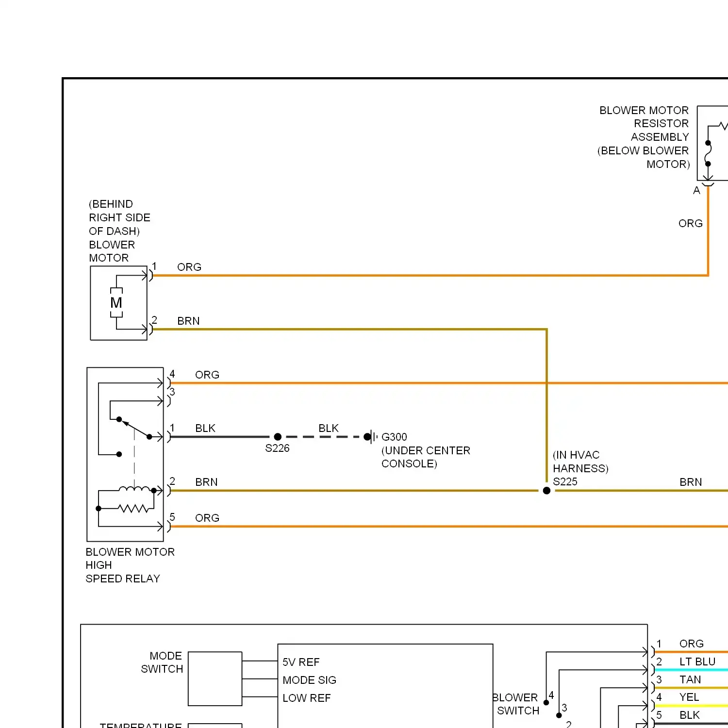
Task: Click the Blower Motor Resistor Assembly label
Action: click(644, 137)
